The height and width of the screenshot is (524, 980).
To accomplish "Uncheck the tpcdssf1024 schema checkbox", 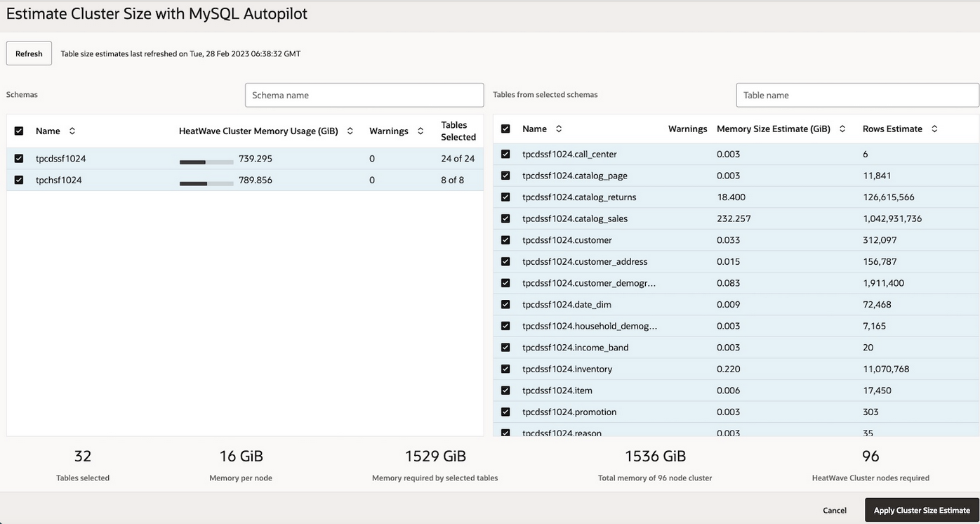I will (x=19, y=159).
